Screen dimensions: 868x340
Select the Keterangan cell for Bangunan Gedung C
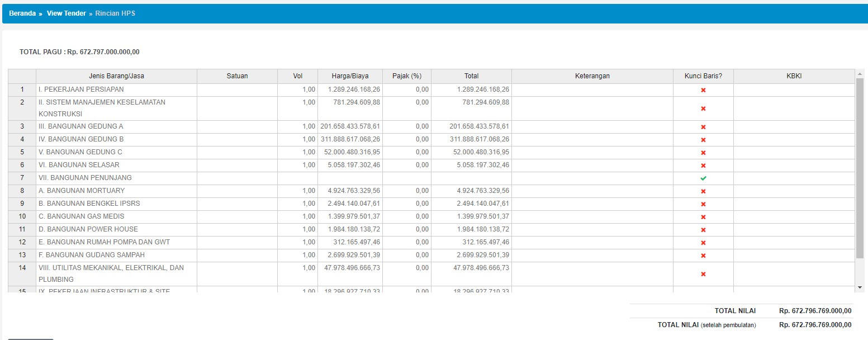592,153
